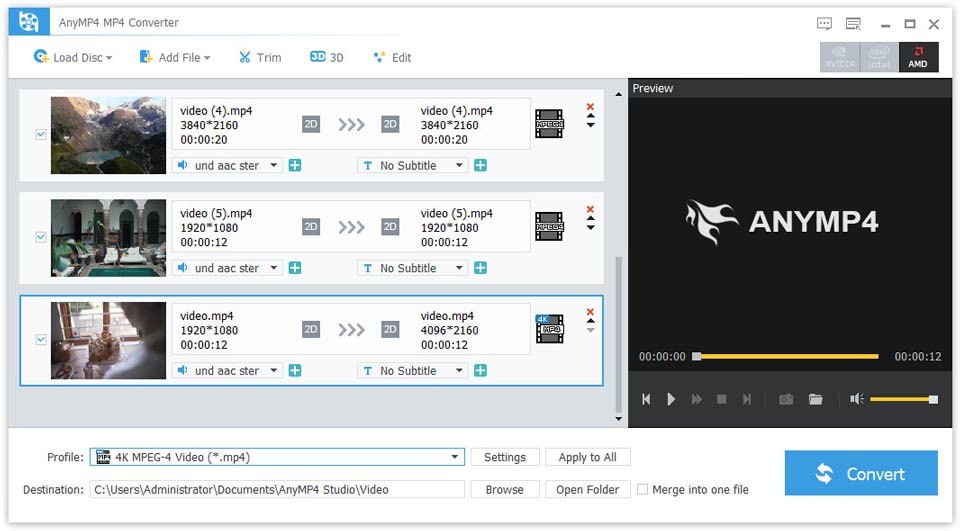Open audio track dropdown for video (4).mp4
The image size is (960, 531).
click(273, 166)
